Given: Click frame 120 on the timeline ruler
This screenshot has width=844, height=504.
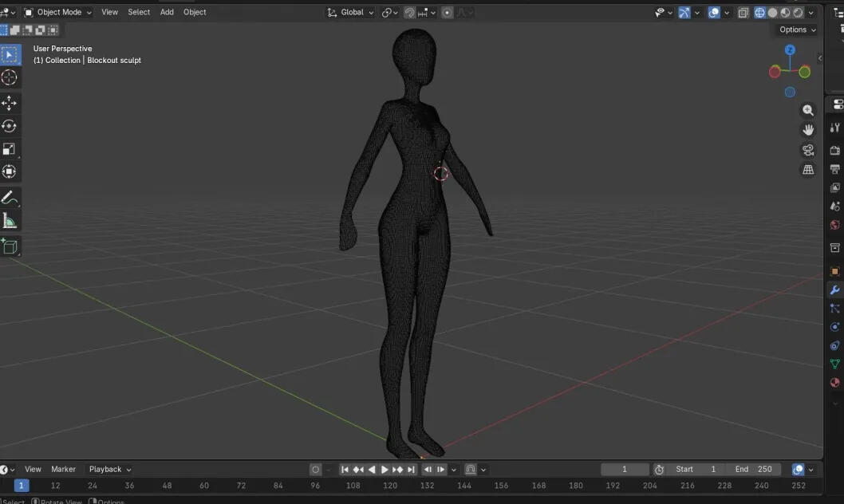Looking at the screenshot, I should click(390, 485).
